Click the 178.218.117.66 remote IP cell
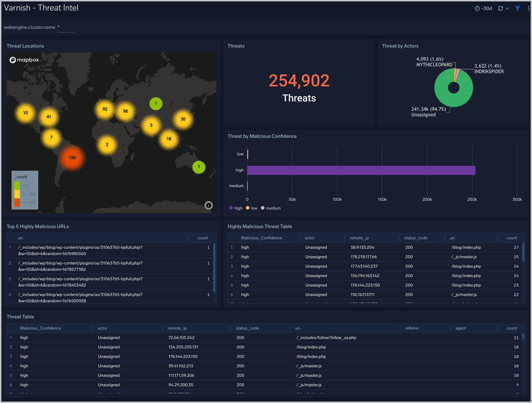This screenshot has height=403, width=532. pyautogui.click(x=363, y=257)
